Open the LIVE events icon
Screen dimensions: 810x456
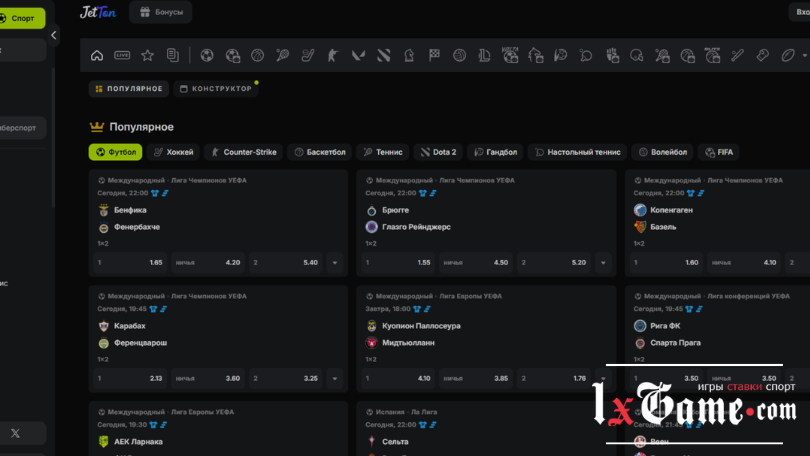[x=122, y=55]
